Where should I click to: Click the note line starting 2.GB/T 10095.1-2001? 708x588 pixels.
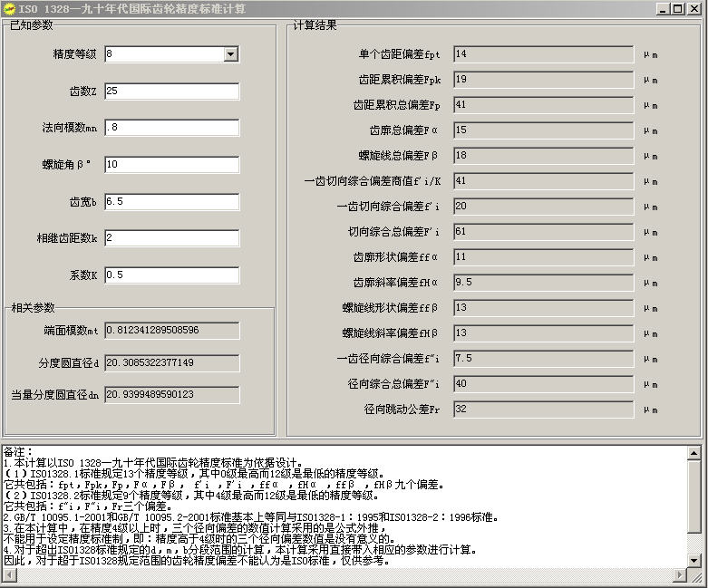(x=250, y=517)
